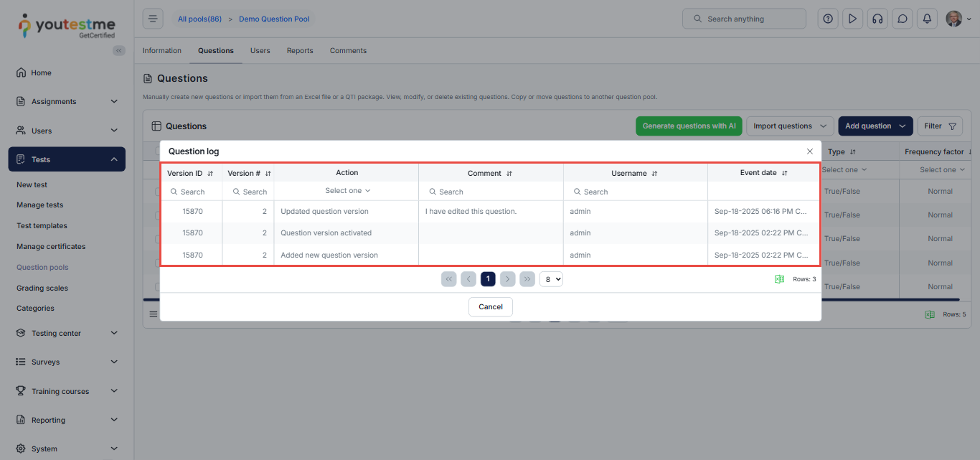Close the Question log dialog
Viewport: 980px width, 460px height.
810,151
